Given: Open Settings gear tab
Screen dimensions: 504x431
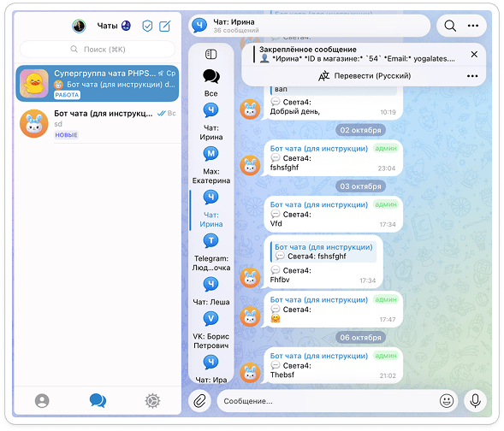Looking at the screenshot, I should (x=152, y=401).
